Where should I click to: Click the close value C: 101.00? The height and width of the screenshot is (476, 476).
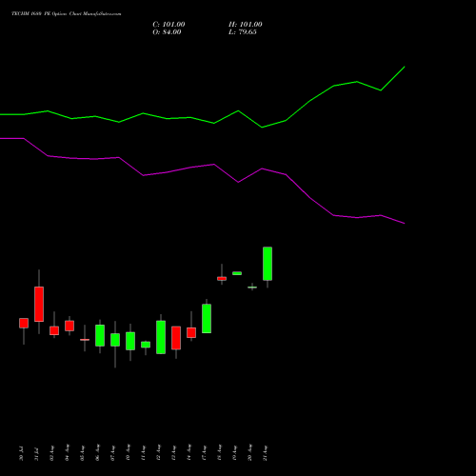[169, 25]
